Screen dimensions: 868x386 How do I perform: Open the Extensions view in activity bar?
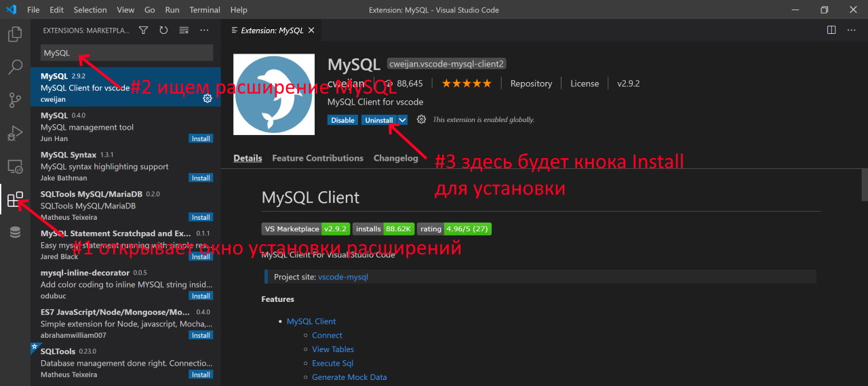[x=15, y=199]
